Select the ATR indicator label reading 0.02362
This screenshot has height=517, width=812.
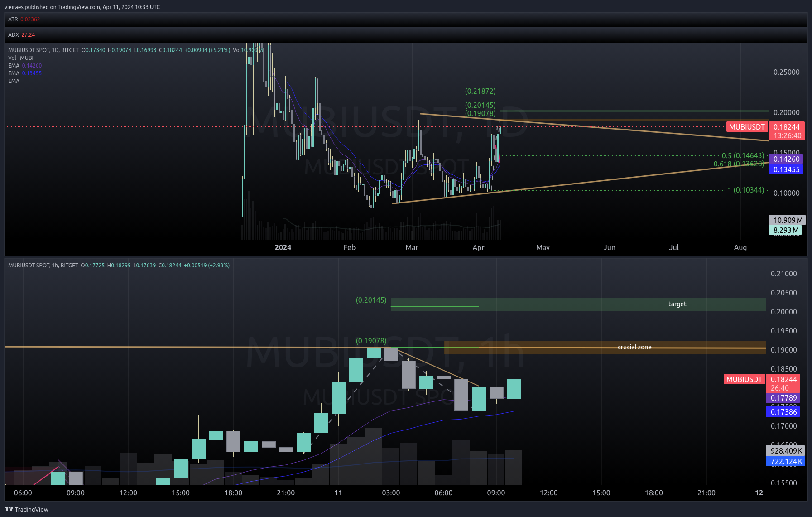point(24,19)
